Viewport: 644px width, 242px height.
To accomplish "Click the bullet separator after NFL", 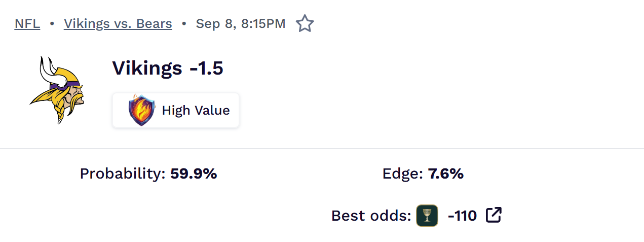I will (52, 24).
